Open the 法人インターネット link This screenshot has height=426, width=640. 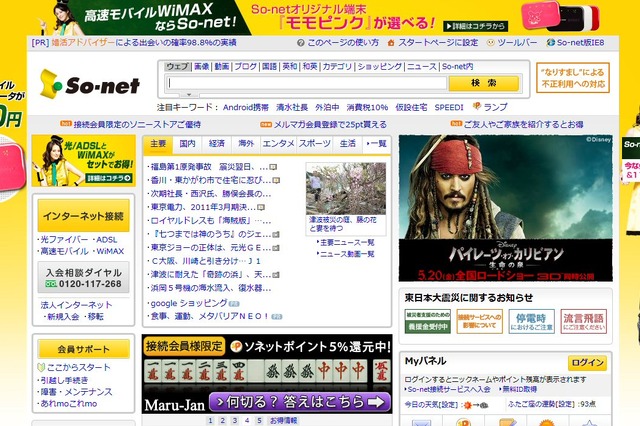coord(76,305)
